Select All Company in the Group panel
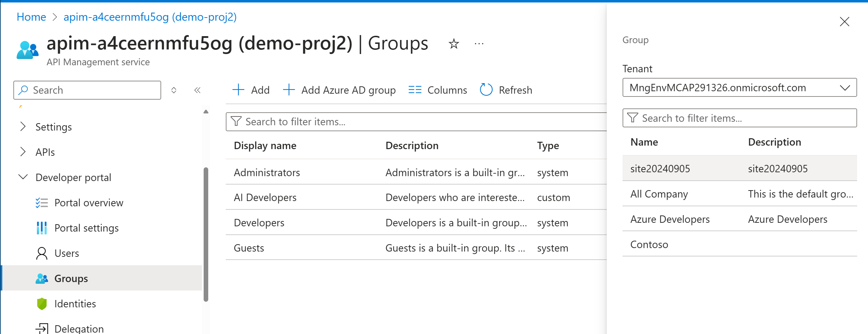The width and height of the screenshot is (868, 334). (x=739, y=194)
